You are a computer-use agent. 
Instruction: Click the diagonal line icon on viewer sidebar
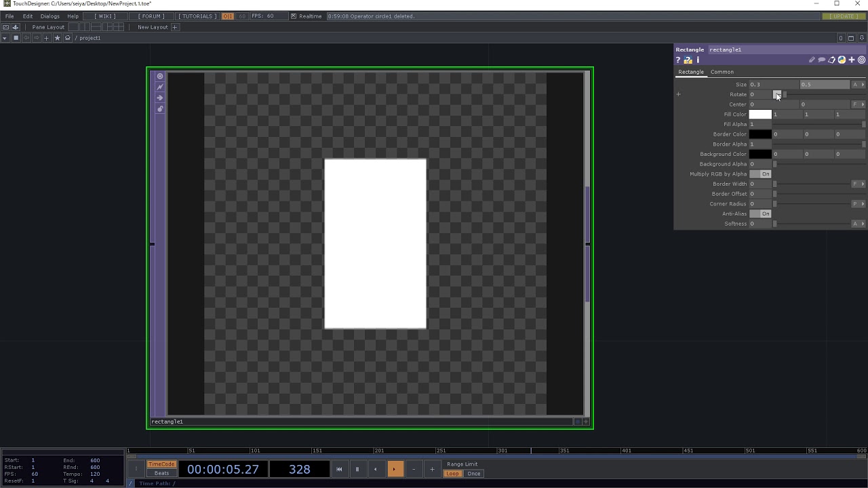point(160,87)
